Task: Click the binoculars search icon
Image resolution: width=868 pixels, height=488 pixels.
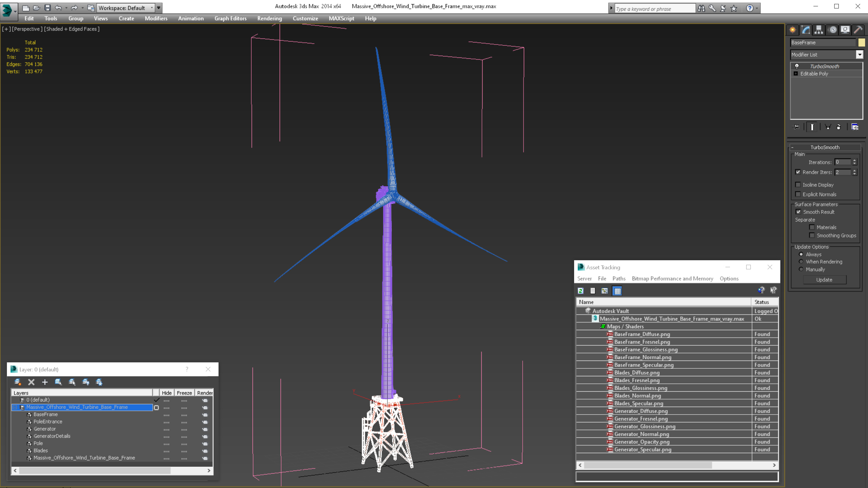Action: click(x=701, y=8)
